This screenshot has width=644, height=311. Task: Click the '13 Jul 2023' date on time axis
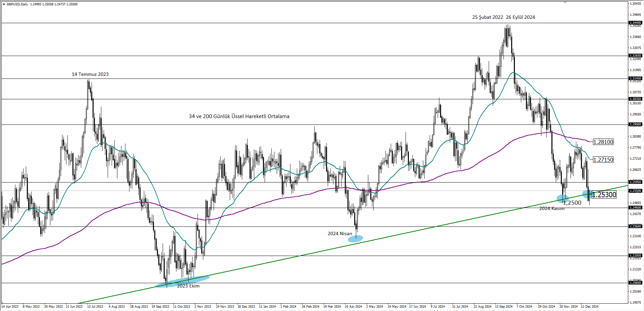pyautogui.click(x=95, y=307)
